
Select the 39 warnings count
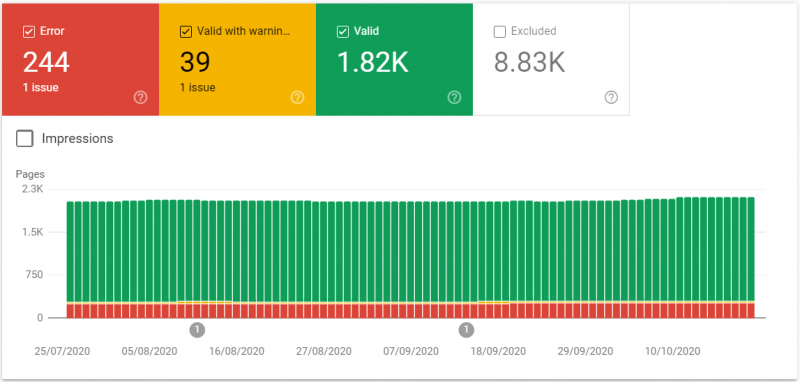tap(195, 63)
